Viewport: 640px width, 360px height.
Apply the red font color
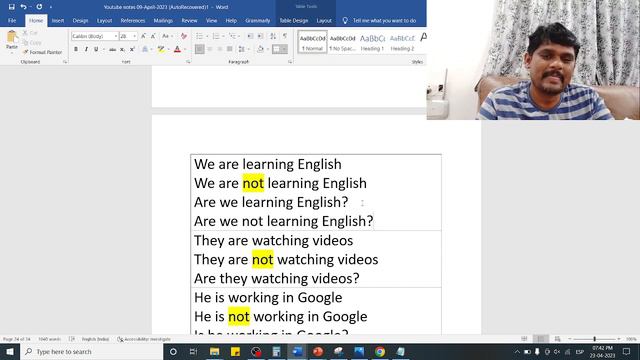pos(177,49)
